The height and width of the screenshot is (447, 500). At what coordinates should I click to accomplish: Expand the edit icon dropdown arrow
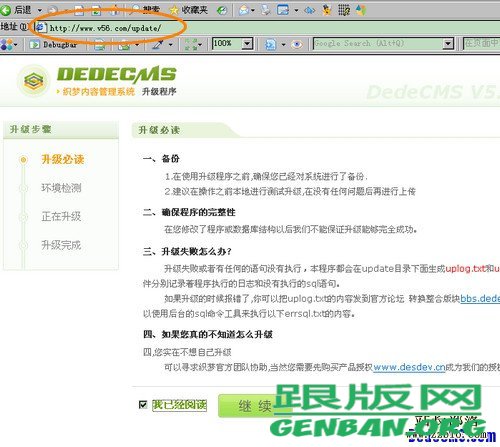tap(296, 10)
